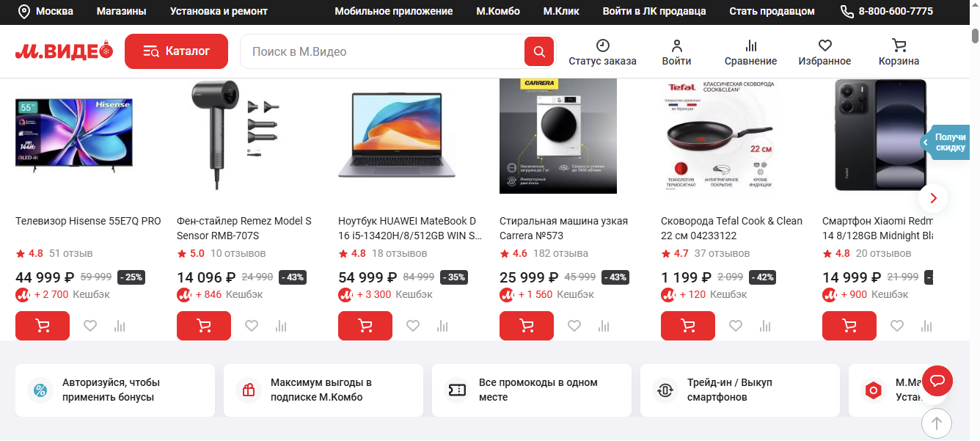The height and width of the screenshot is (441, 980).
Task: Focus the Поиск в М.Видео field
Action: [381, 51]
